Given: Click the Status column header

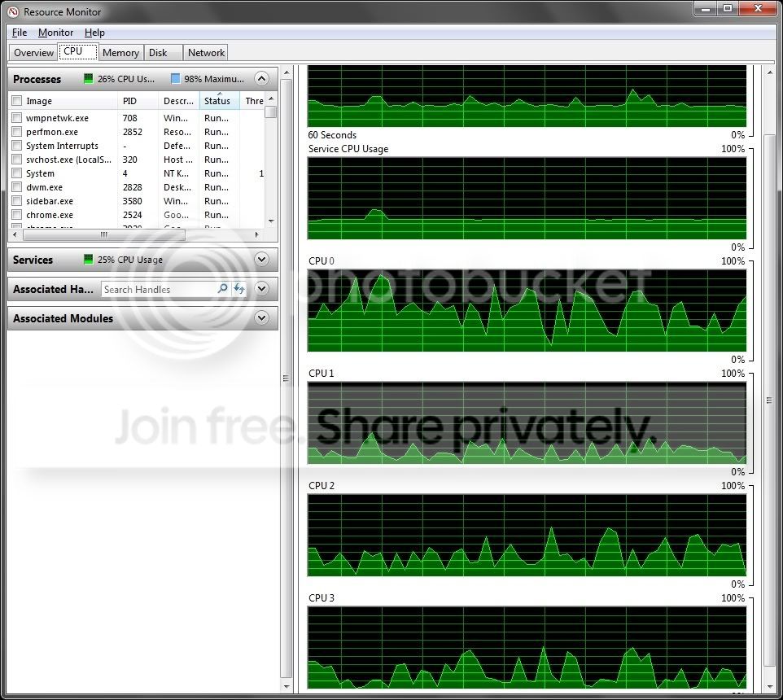Looking at the screenshot, I should point(219,101).
